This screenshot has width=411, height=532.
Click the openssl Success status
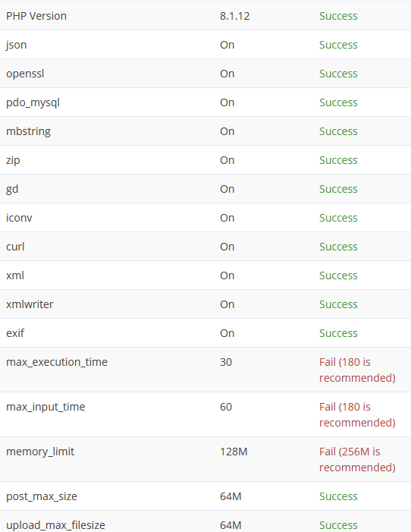[x=338, y=74]
